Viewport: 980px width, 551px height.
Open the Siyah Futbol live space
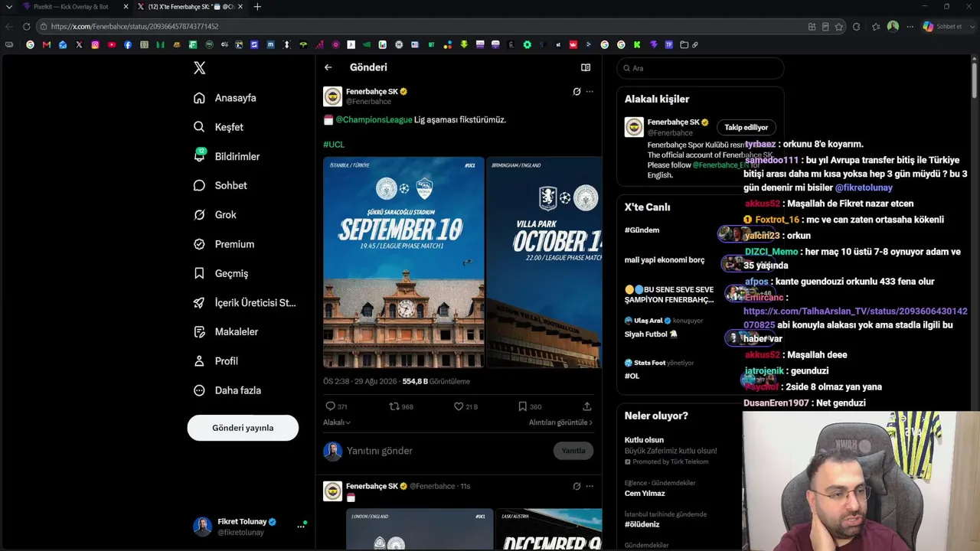(651, 334)
